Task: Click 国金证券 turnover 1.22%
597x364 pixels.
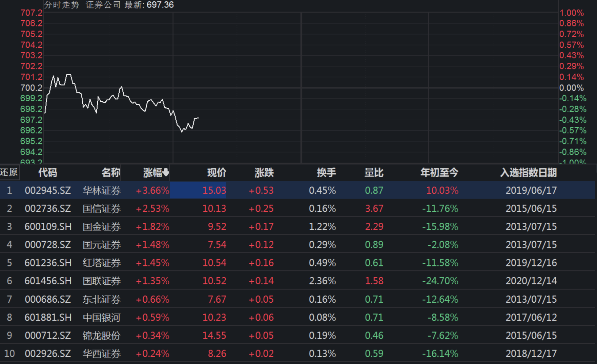Action: [x=322, y=227]
